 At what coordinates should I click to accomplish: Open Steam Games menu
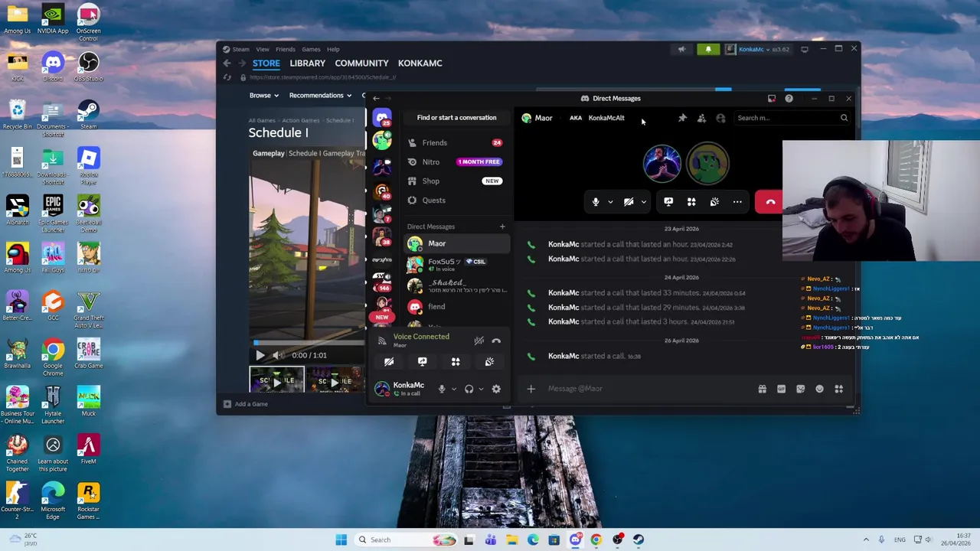[x=311, y=49]
